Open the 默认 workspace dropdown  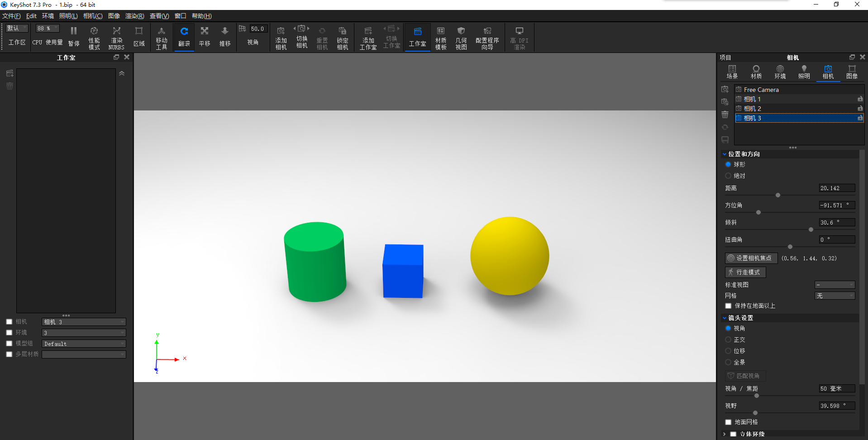[17, 28]
